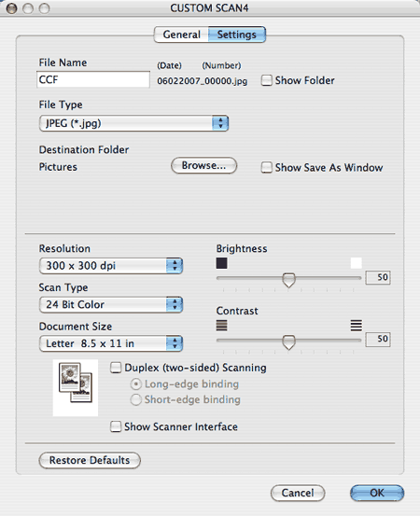The height and width of the screenshot is (516, 420).
Task: Click the duplex page preview thumbnail
Action: click(76, 387)
